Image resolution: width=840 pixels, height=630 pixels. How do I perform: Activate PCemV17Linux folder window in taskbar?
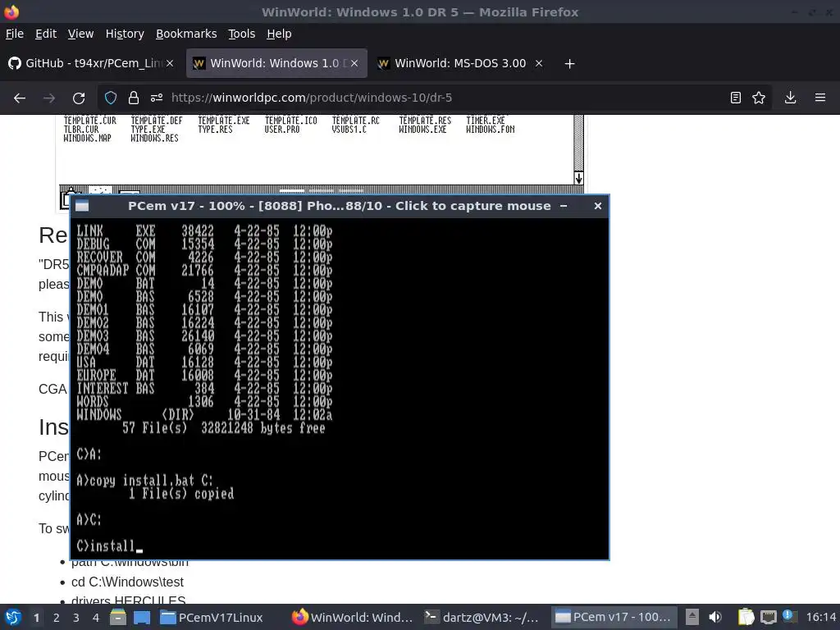coord(212,617)
